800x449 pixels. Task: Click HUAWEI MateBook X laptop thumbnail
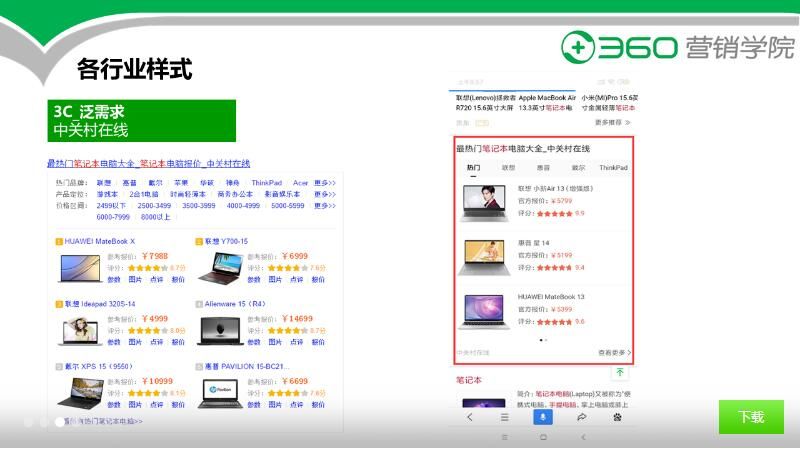[80, 268]
